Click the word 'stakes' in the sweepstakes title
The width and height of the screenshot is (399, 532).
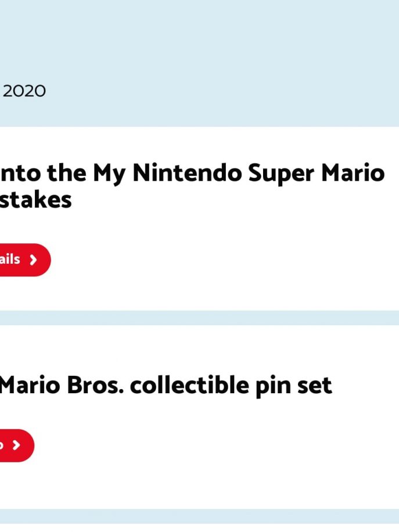[x=35, y=200]
